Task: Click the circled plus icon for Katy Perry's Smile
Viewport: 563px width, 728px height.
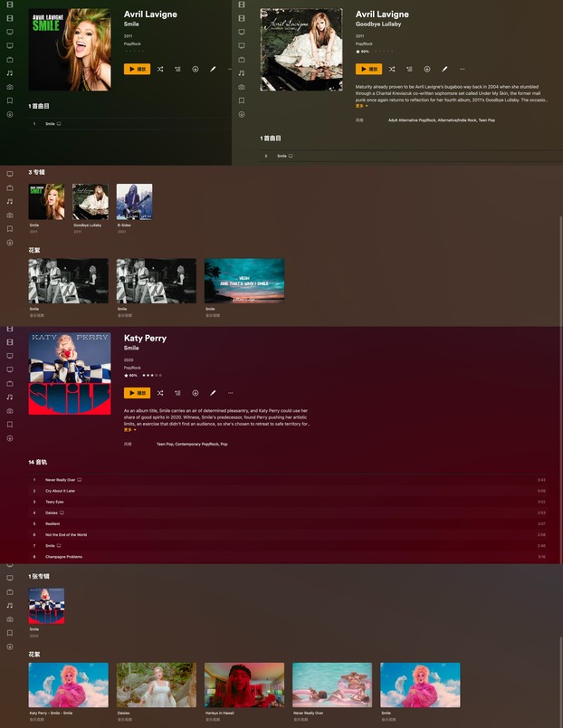Action: [196, 393]
